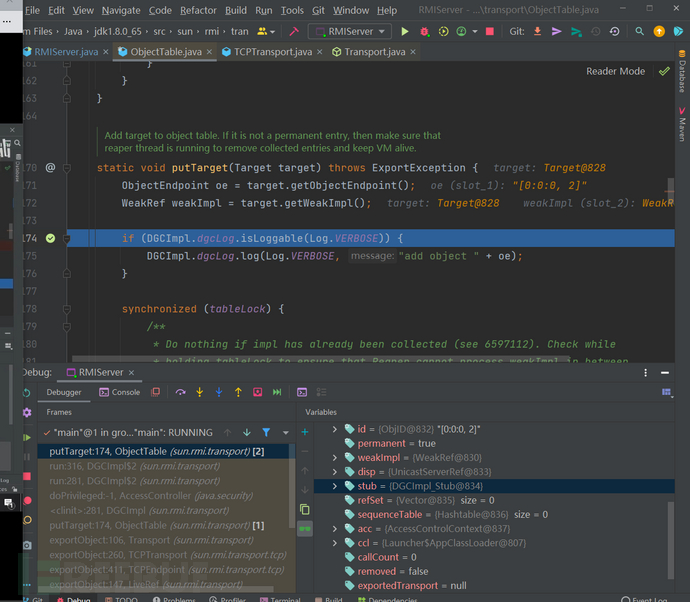The height and width of the screenshot is (602, 690).
Task: Step Into with yellow down arrow
Action: (199, 392)
